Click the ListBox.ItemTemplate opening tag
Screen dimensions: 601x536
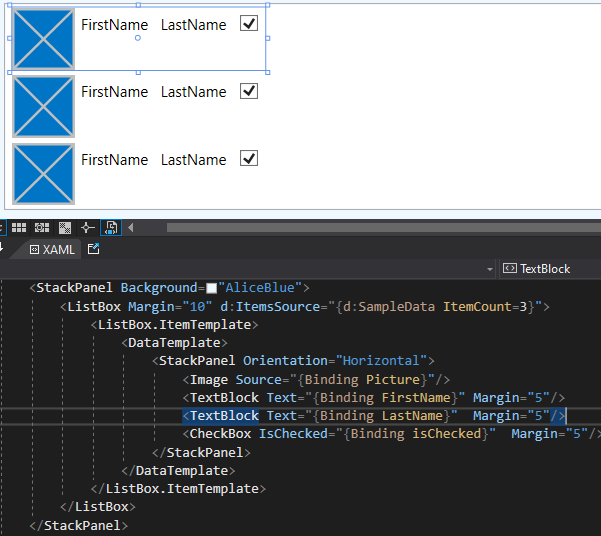174,325
